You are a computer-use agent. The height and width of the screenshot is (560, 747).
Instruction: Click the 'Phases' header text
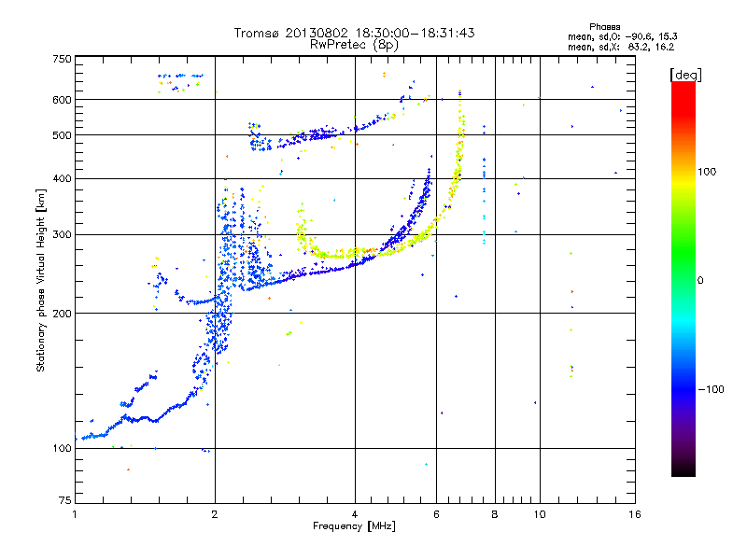(604, 27)
